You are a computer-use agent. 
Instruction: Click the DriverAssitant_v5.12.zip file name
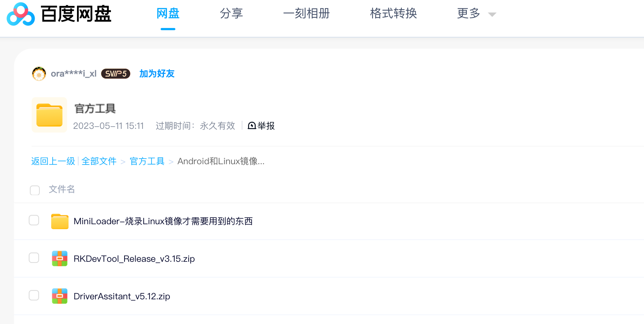pos(122,296)
